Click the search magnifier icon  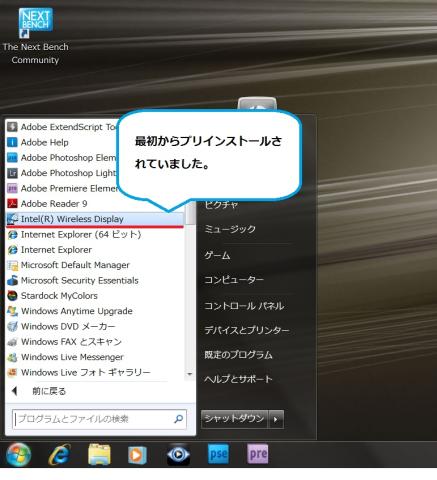point(178,419)
